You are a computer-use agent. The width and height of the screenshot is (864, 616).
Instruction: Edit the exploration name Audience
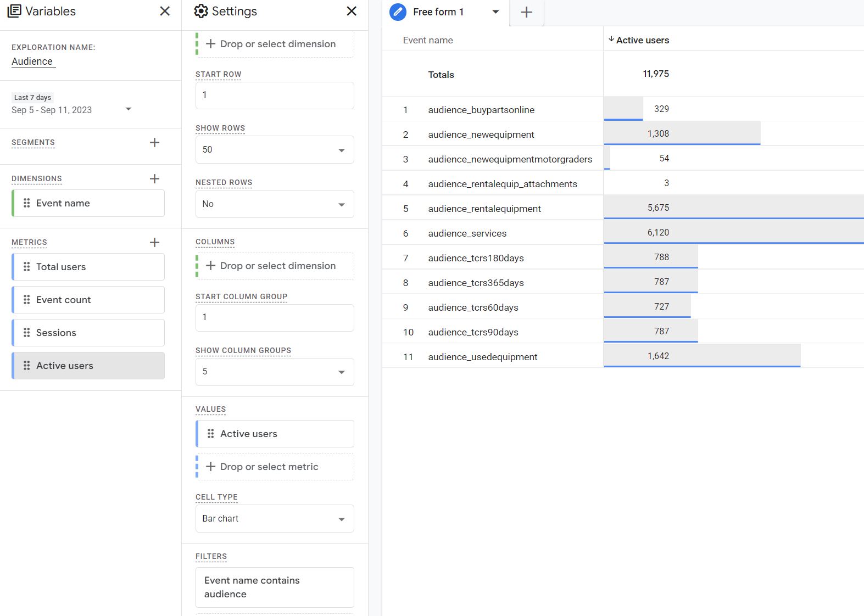pos(32,61)
